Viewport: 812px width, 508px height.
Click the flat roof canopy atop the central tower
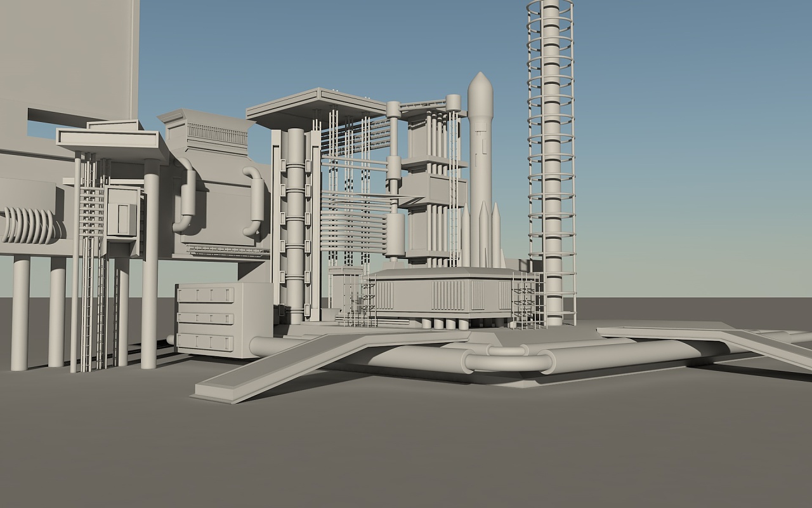click(317, 105)
